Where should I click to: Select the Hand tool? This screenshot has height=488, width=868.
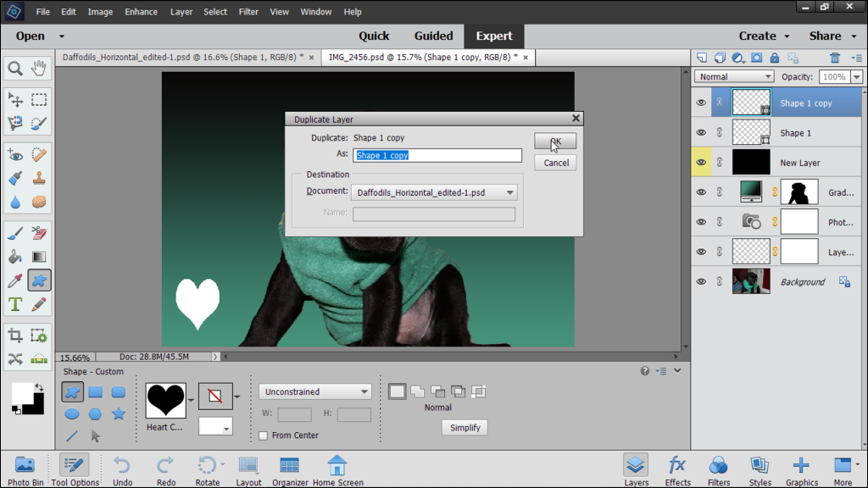click(x=39, y=69)
